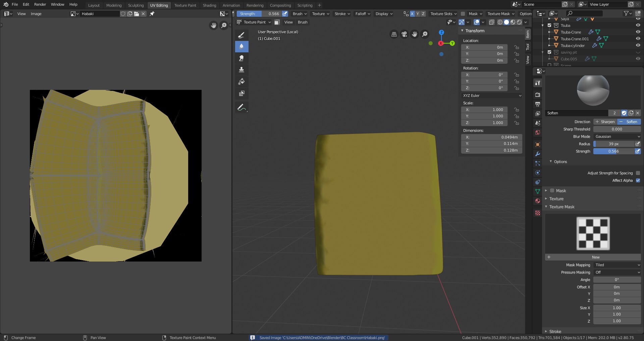The image size is (644, 341).
Task: Switch 3D viewport between perspective and orthographic
Action: click(x=394, y=34)
